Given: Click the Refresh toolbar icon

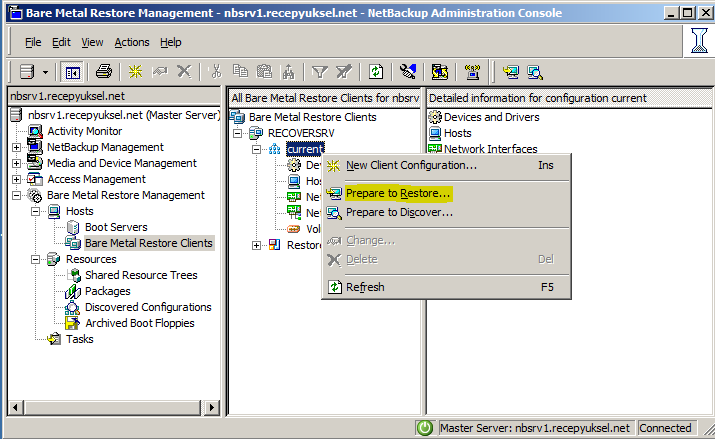Looking at the screenshot, I should click(x=376, y=72).
